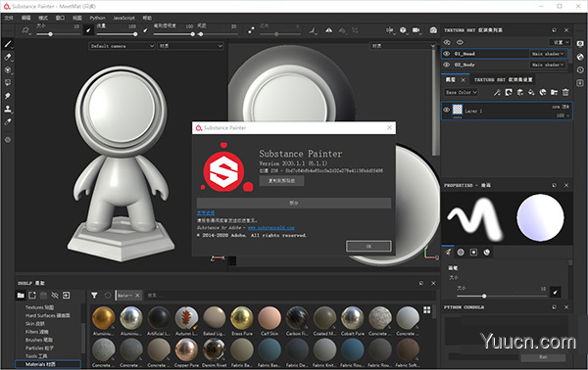
Task: Open the settings dropdown in texture set list
Action: click(x=560, y=42)
